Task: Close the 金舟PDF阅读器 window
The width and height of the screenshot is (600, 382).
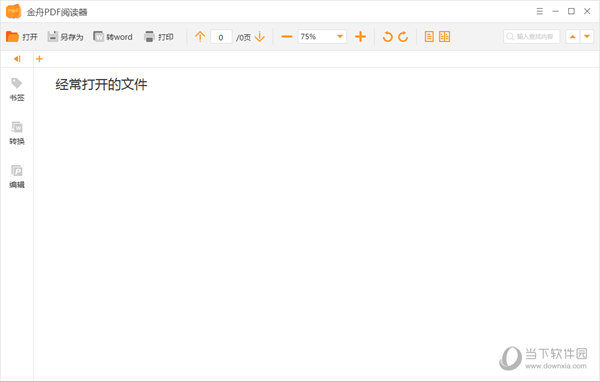Action: (x=587, y=11)
